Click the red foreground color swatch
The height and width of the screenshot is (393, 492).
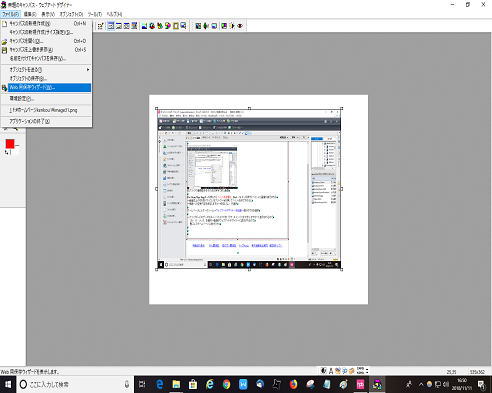coord(10,144)
